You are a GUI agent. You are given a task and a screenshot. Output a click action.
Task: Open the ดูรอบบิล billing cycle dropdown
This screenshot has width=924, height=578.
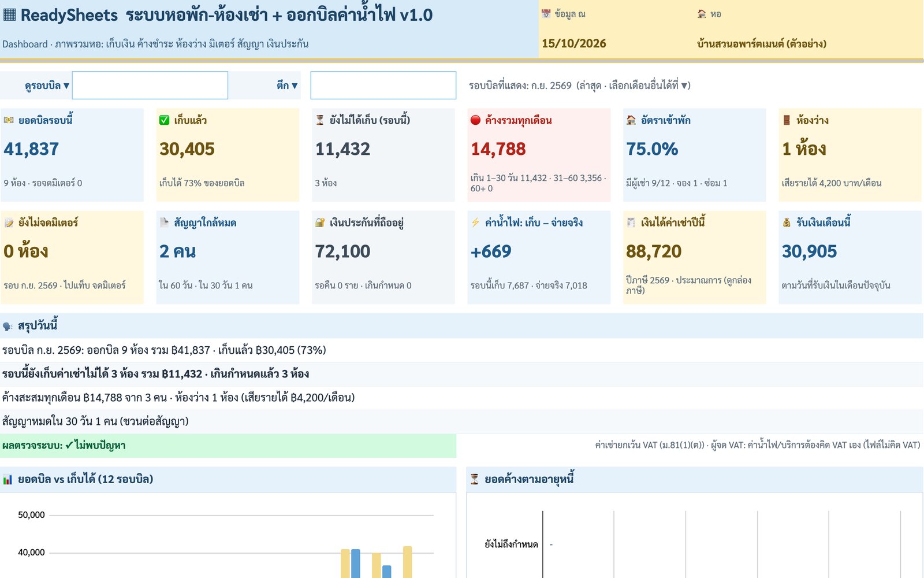click(x=47, y=86)
